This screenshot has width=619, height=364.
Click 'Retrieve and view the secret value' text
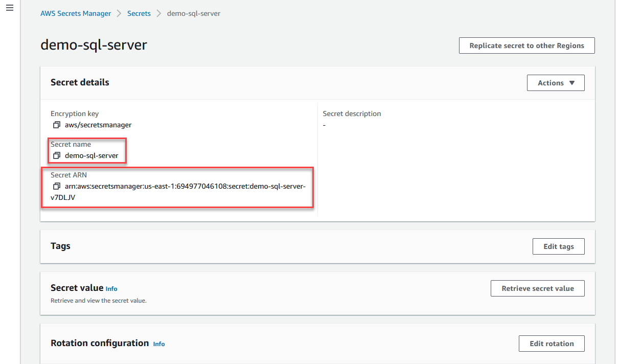tap(99, 301)
